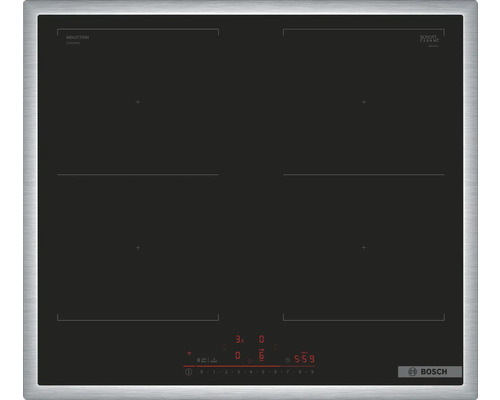The width and height of the screenshot is (500, 400).
Task: Select the rear-left zone showing 3
Action: (x=238, y=339)
